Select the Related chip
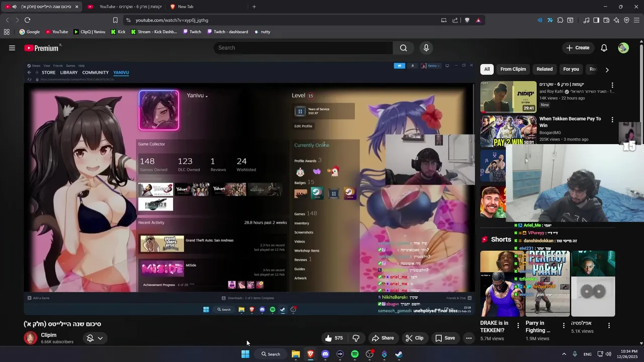The height and width of the screenshot is (362, 644). coord(544,69)
